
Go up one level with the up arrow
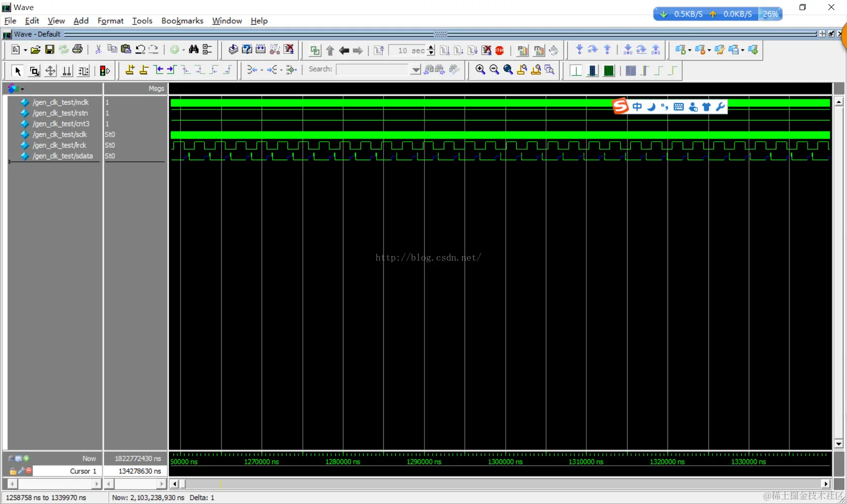click(x=330, y=50)
